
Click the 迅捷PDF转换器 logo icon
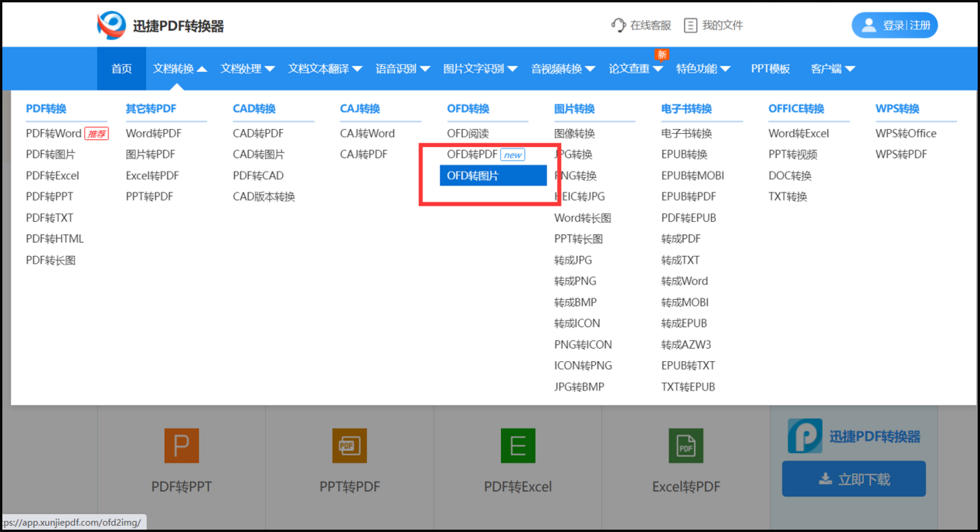click(x=111, y=26)
